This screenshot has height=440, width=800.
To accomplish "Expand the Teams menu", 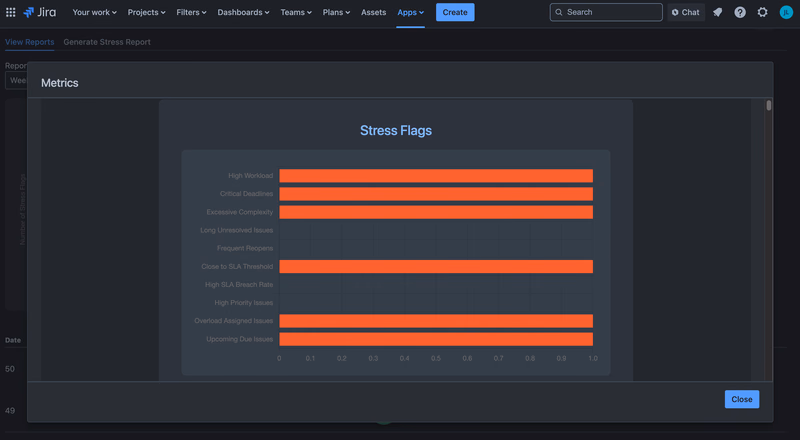I will [x=296, y=12].
